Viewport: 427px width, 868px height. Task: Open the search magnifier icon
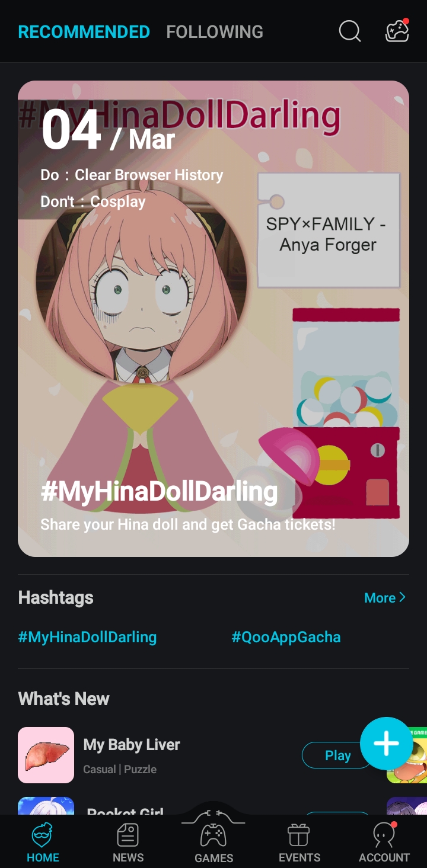tap(350, 31)
